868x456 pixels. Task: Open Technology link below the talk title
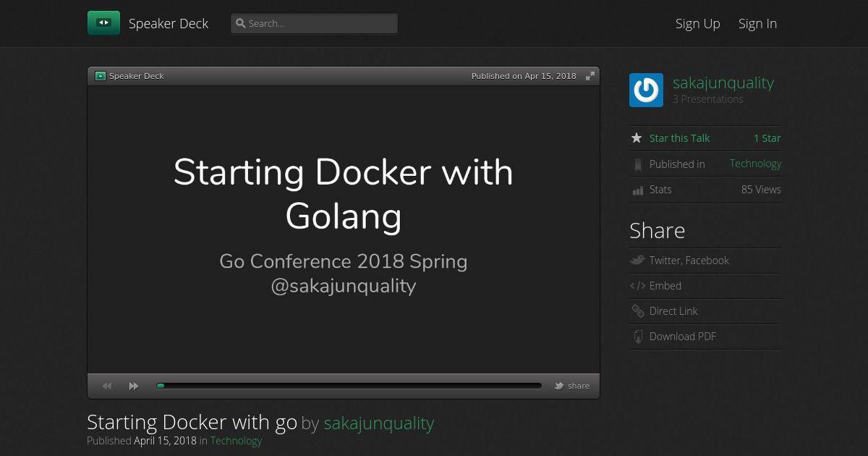[x=236, y=441]
